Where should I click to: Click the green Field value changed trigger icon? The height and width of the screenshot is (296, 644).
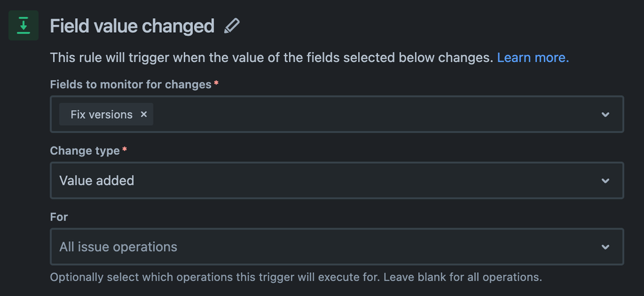23,25
